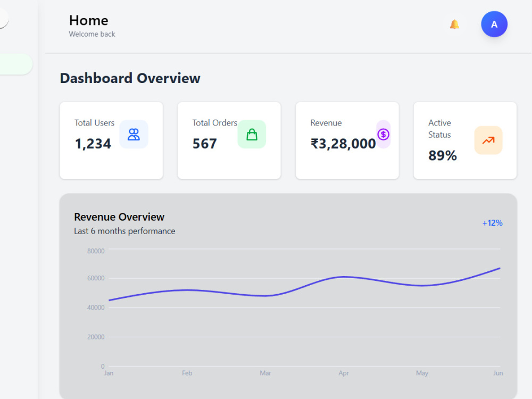Click the Total Users people icon

[134, 135]
